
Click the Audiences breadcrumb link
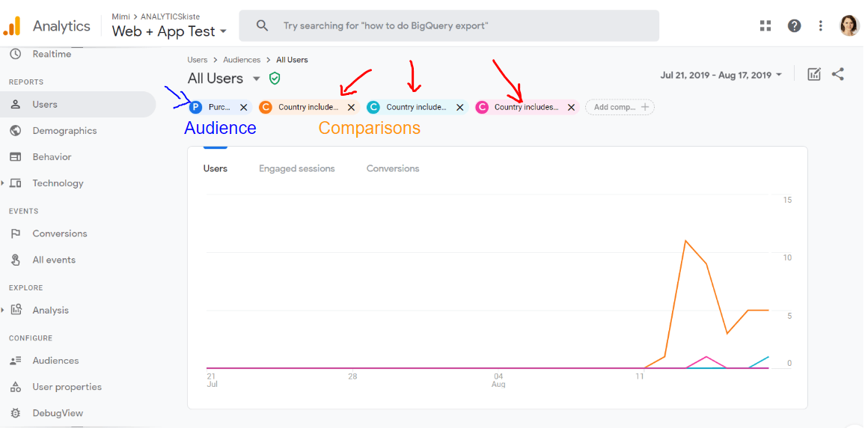[x=242, y=60]
